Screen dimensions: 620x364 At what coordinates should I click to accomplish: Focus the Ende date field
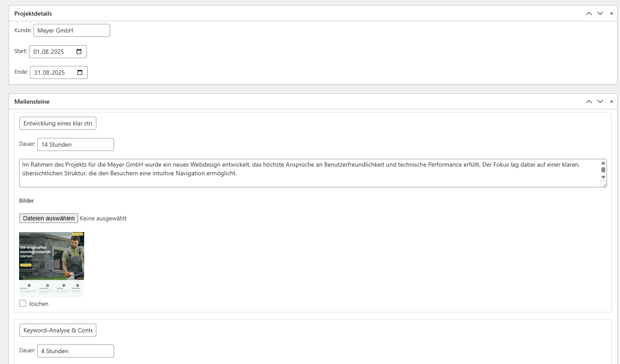tap(51, 72)
